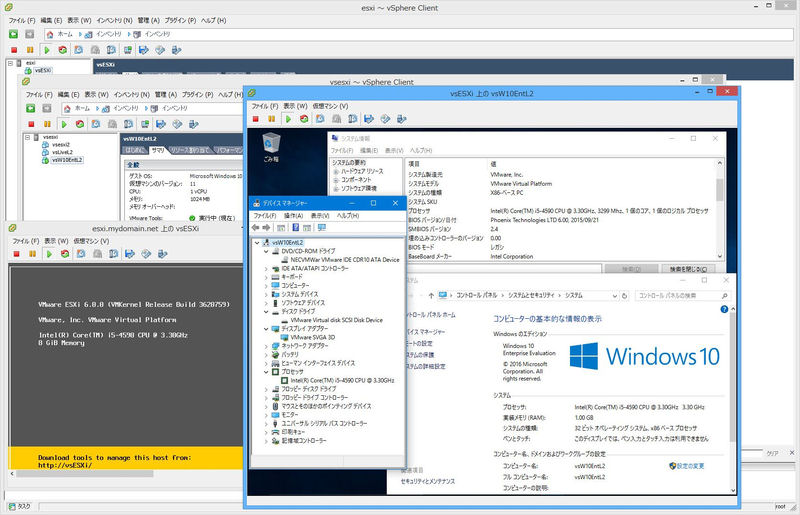Screen dimensions: 800x515
Task: Open 管理 menu in vsesxi vSphere Client
Action: (166, 94)
